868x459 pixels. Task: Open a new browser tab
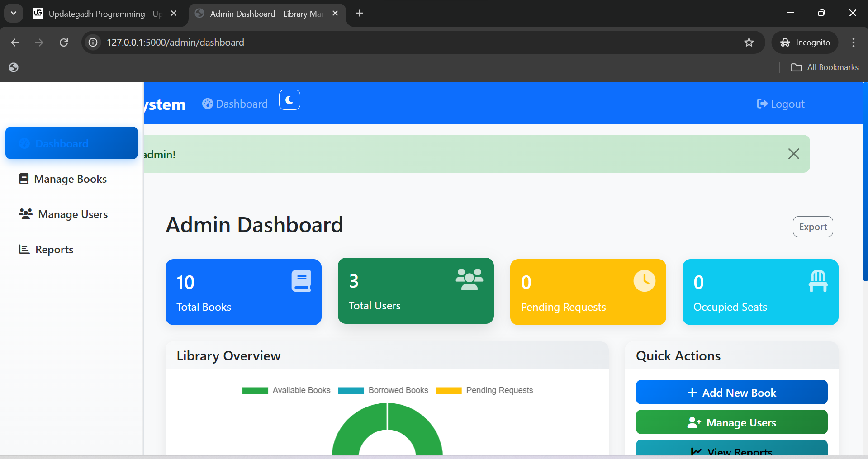point(360,14)
